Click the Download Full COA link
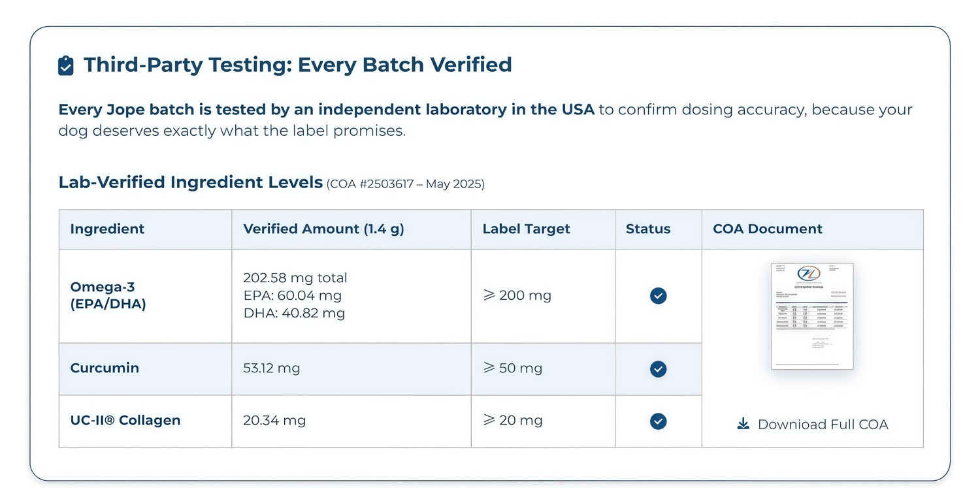The image size is (980, 488). [x=812, y=425]
